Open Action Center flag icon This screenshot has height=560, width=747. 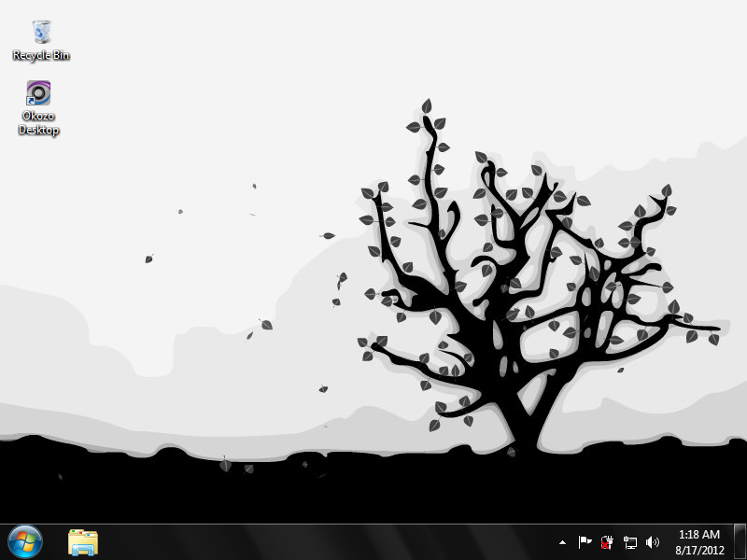(585, 542)
